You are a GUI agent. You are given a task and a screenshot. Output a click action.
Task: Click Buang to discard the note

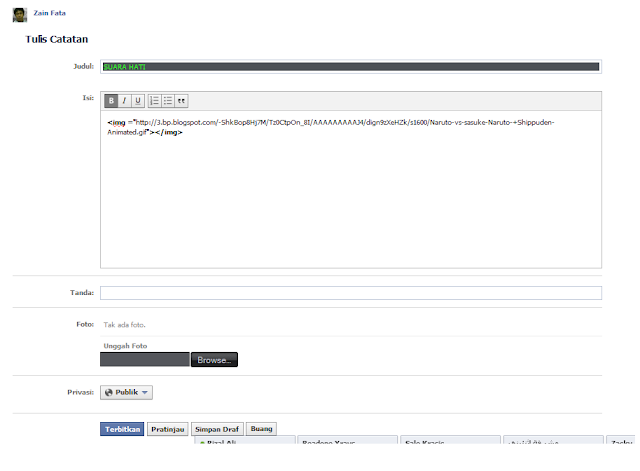(261, 429)
